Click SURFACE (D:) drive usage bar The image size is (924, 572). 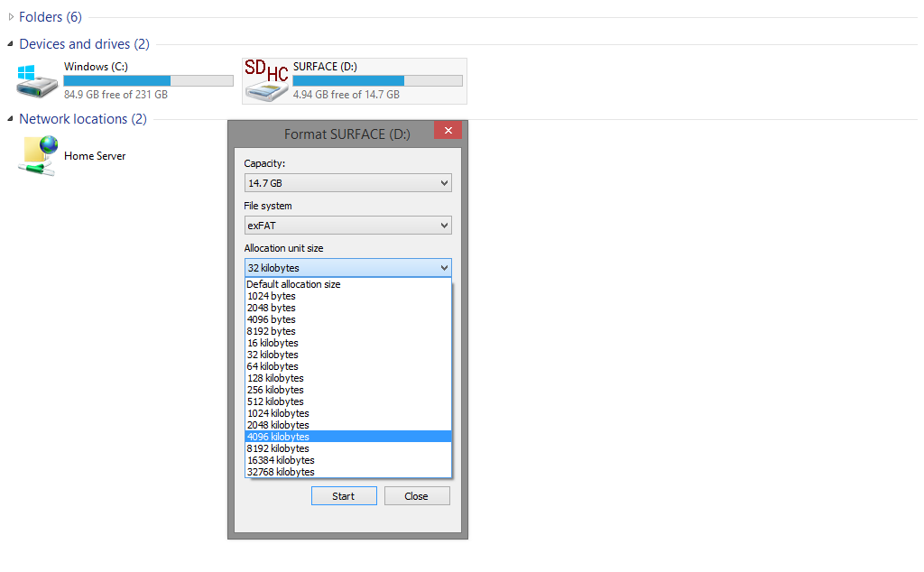point(377,80)
